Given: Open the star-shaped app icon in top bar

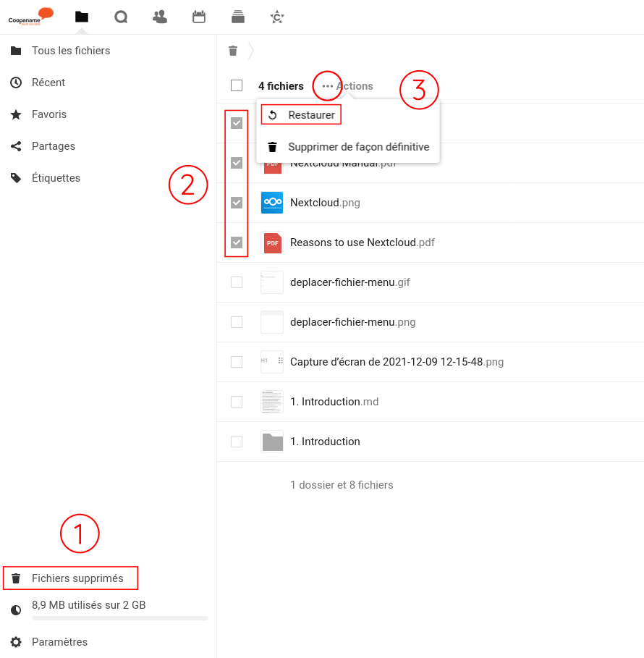Looking at the screenshot, I should pyautogui.click(x=276, y=17).
